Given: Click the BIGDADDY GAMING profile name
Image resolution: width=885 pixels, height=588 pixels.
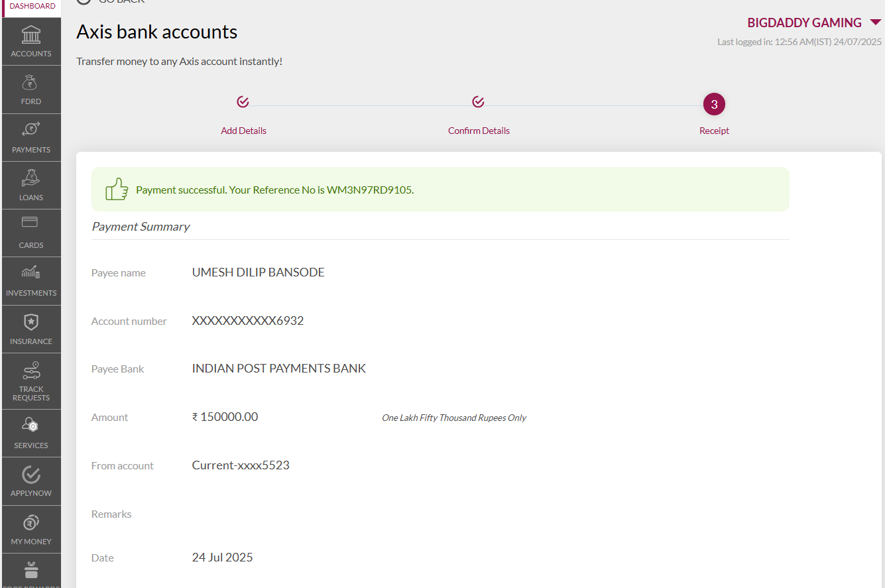Looking at the screenshot, I should click(804, 23).
